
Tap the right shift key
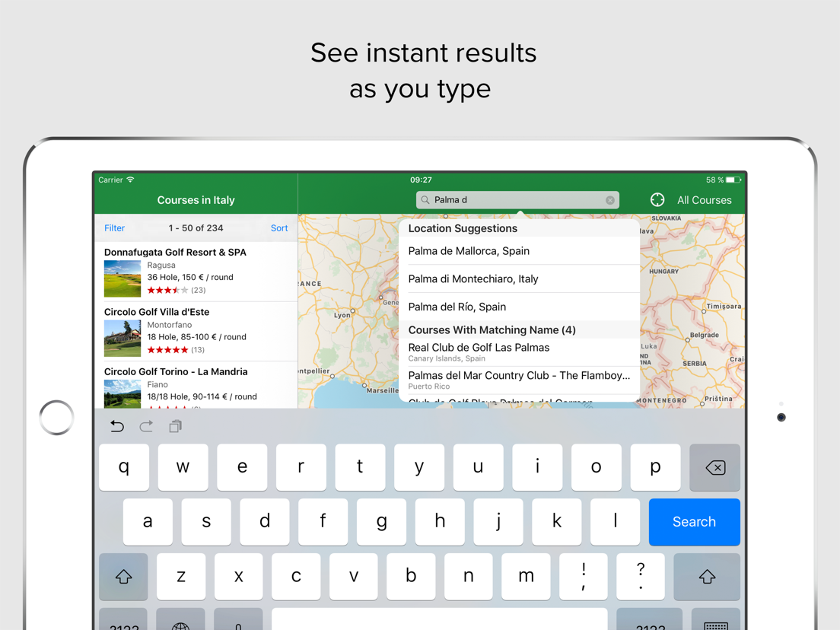coord(707,577)
